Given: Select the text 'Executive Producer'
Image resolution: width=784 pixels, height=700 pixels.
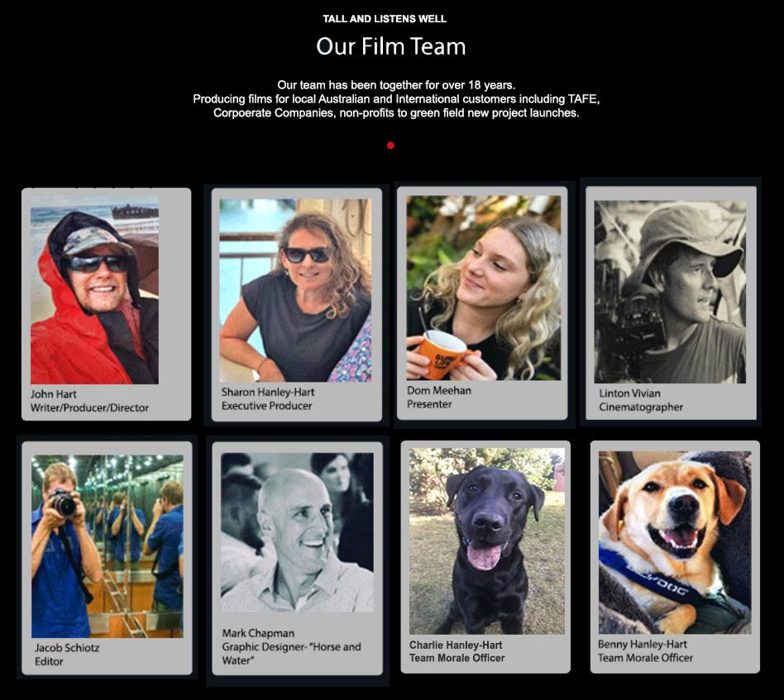Looking at the screenshot, I should click(x=266, y=406).
